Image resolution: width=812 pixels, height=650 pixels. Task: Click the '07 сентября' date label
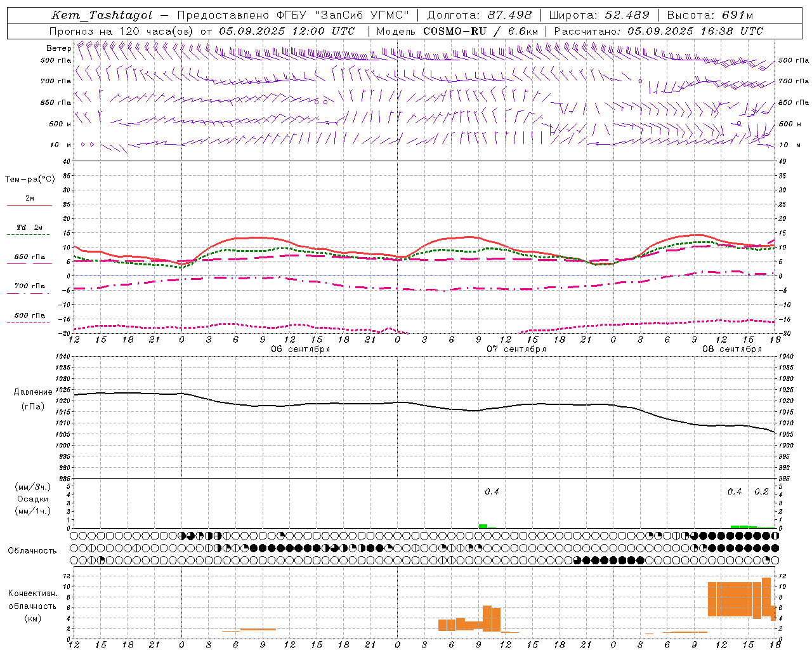[516, 349]
